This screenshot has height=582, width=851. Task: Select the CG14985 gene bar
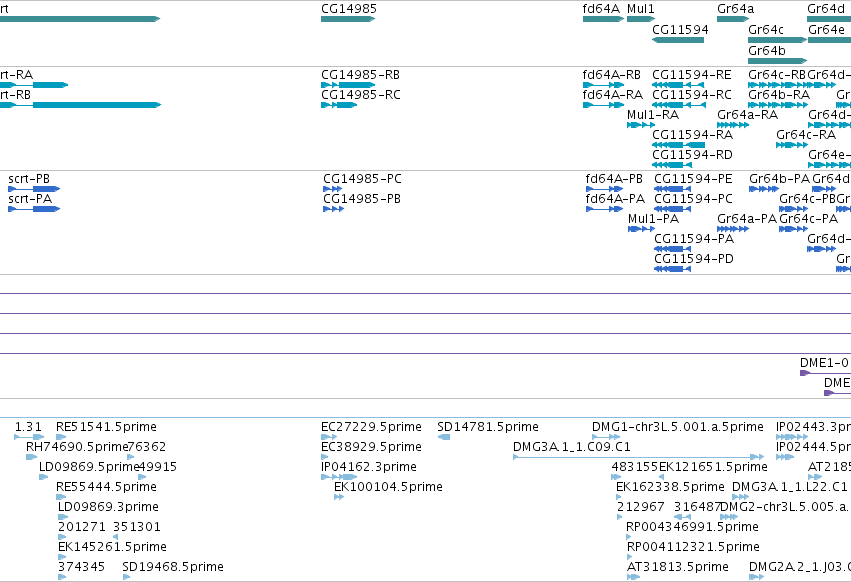point(348,19)
